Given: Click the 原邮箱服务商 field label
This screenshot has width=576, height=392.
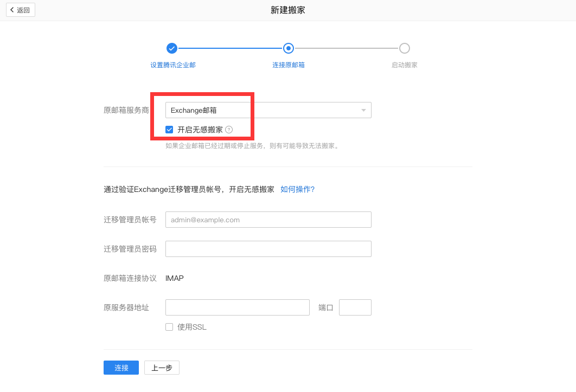Looking at the screenshot, I should click(x=126, y=110).
